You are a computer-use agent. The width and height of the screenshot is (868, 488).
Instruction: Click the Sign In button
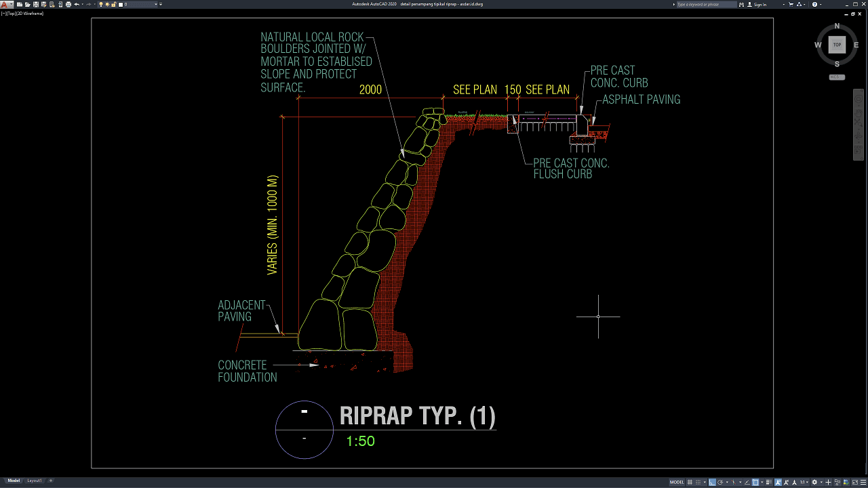click(760, 4)
